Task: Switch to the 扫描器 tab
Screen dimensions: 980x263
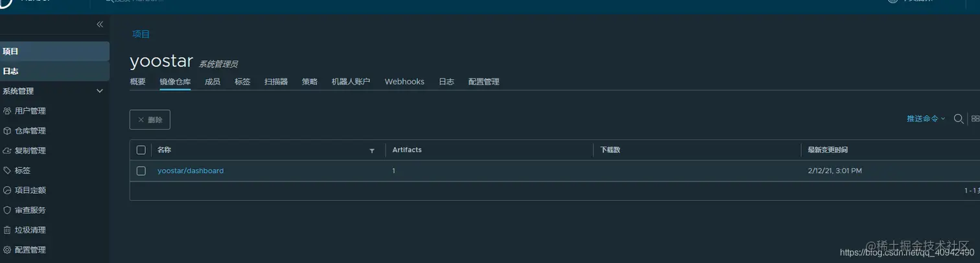Action: pos(276,82)
